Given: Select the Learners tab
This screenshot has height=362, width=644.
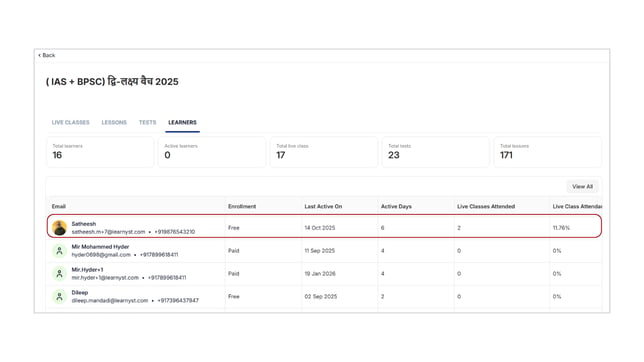Looking at the screenshot, I should click(182, 122).
